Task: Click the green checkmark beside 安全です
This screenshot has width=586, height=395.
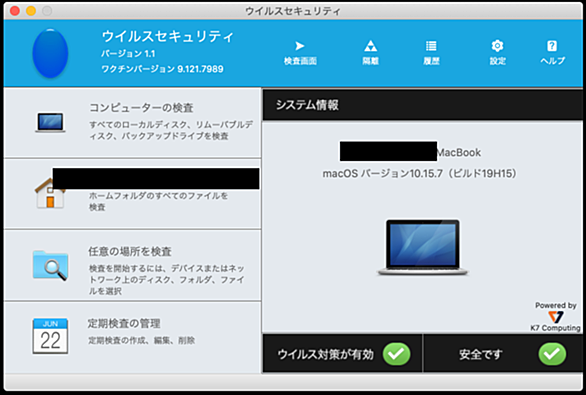Action: [x=552, y=354]
